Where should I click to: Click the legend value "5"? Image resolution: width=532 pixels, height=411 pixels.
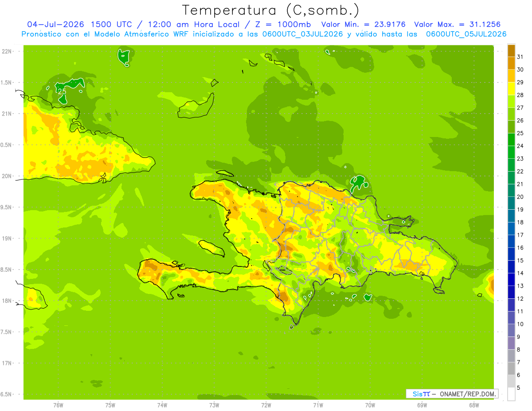pos(519,388)
